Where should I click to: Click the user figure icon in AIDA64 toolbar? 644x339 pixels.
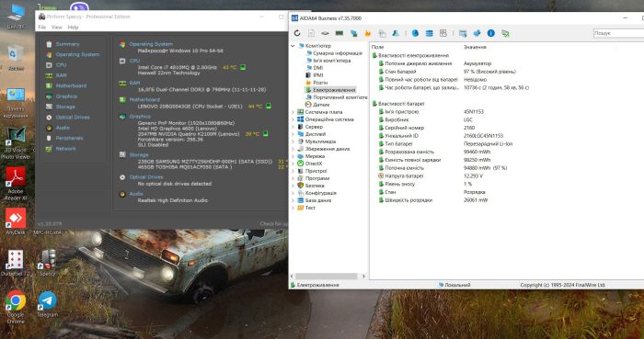[x=396, y=33]
